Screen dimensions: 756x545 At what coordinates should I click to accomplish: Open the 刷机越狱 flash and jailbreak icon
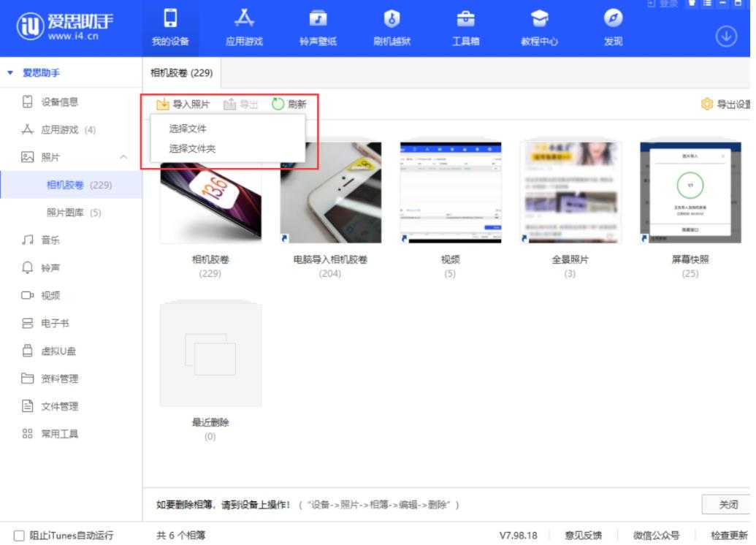point(392,19)
